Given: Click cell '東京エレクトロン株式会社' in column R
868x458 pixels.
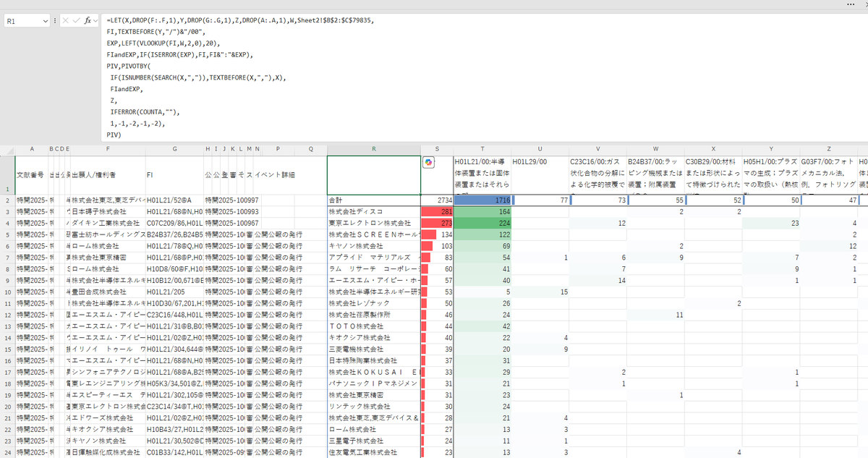Looking at the screenshot, I should coord(374,223).
